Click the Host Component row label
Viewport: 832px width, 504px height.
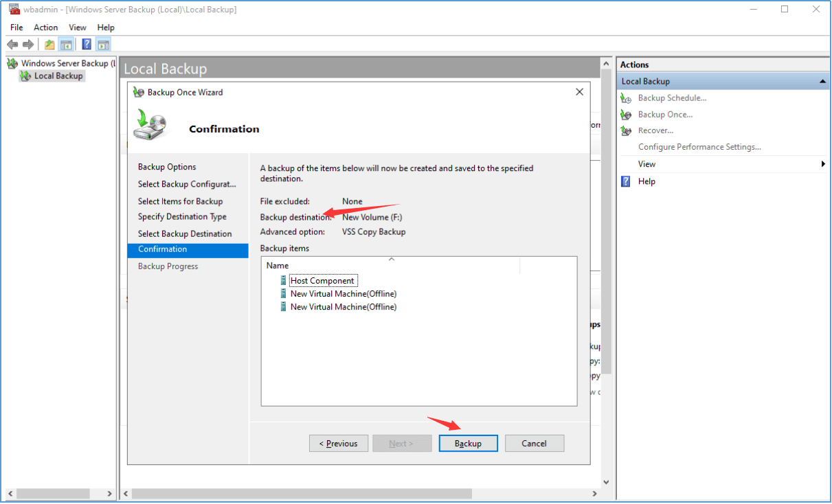[x=322, y=280]
